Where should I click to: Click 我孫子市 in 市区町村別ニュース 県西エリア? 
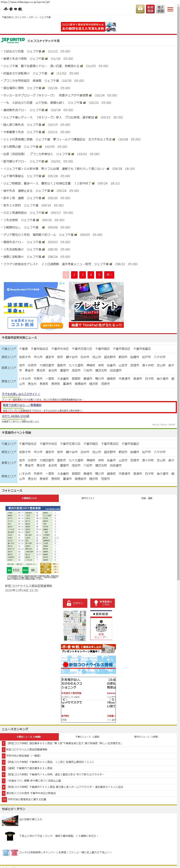point(25,357)
